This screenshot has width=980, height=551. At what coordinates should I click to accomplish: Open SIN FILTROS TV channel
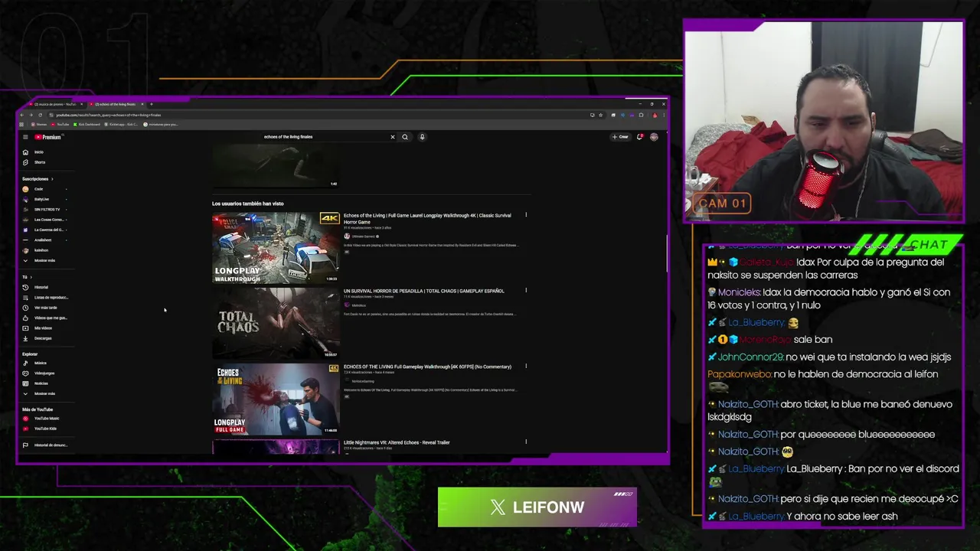pyautogui.click(x=46, y=210)
